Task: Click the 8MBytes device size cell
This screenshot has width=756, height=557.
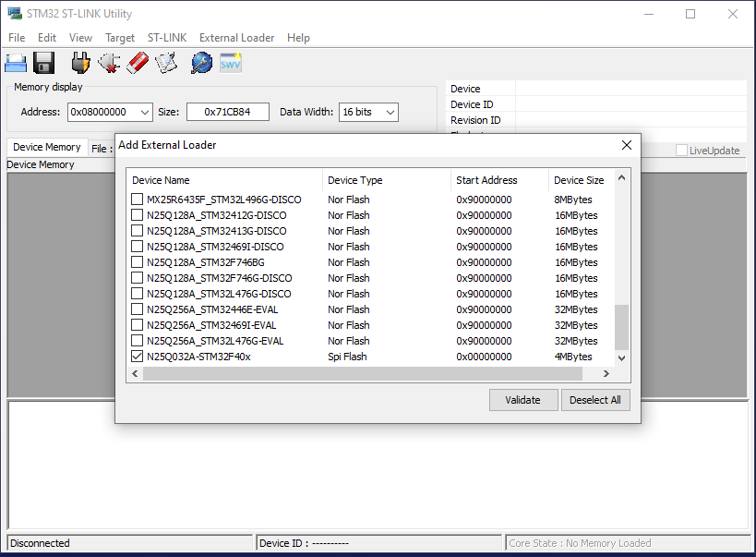Action: (573, 200)
